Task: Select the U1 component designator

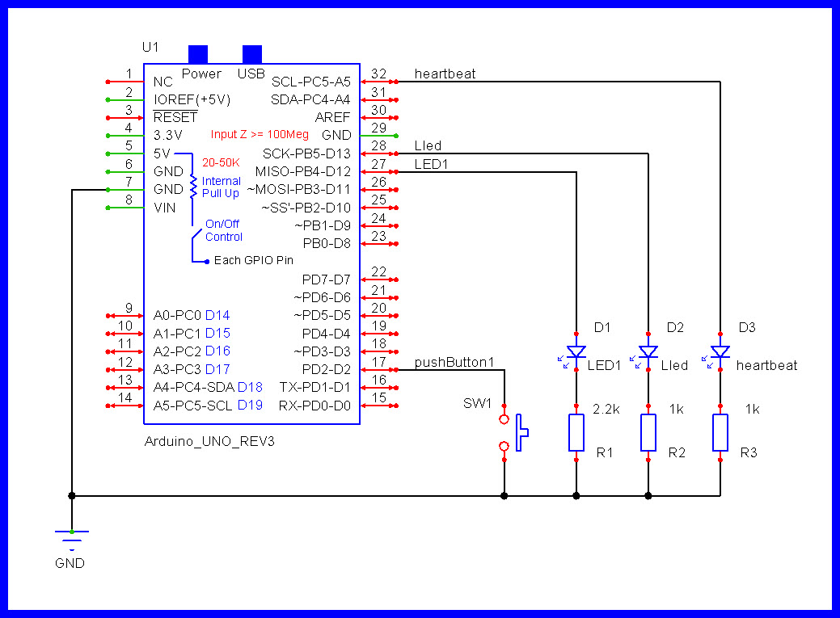Action: click(150, 47)
